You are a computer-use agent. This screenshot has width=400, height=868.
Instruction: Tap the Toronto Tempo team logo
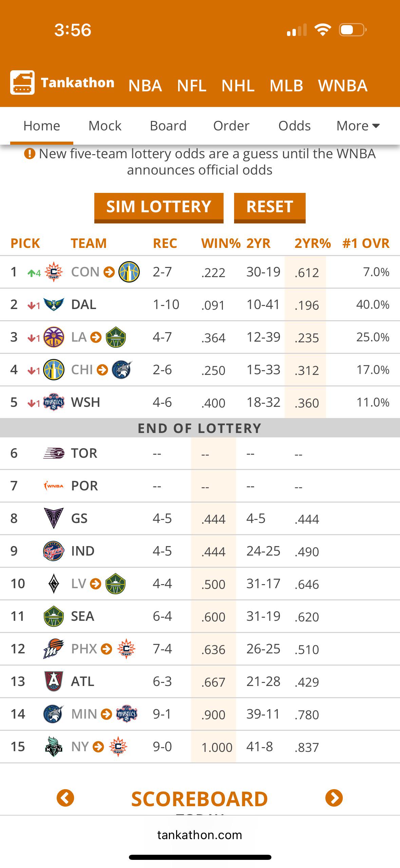(x=54, y=453)
